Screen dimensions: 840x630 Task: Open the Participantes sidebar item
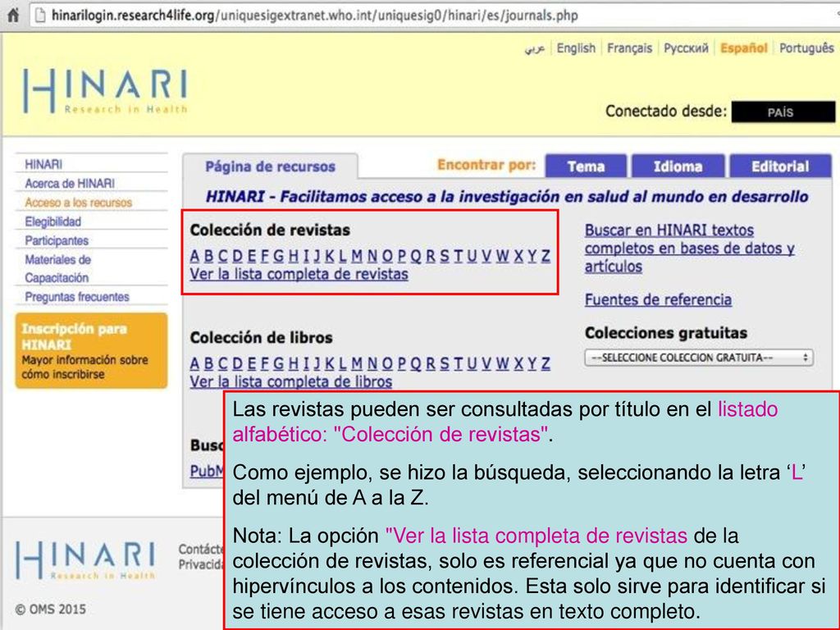tap(57, 240)
